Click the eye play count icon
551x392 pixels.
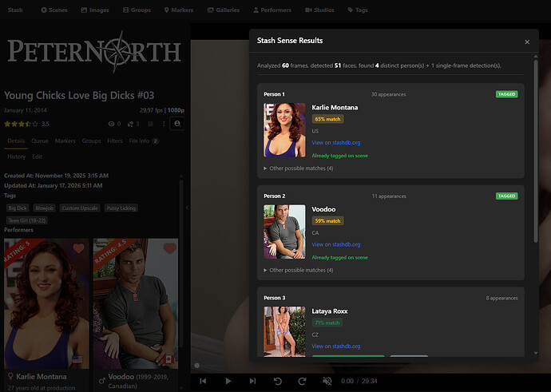tap(111, 124)
